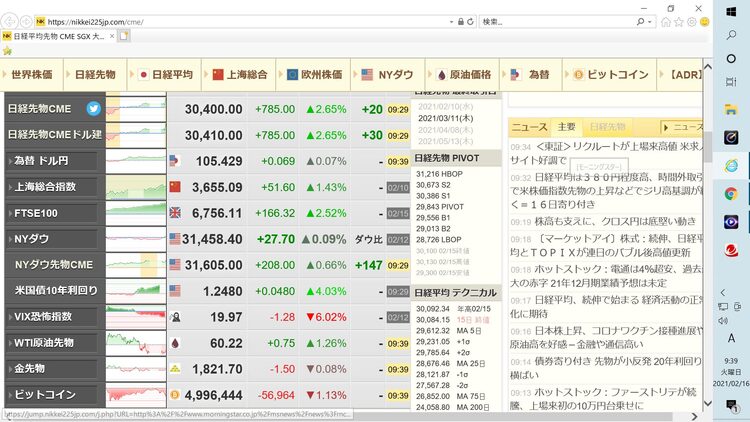The width and height of the screenshot is (750, 422).
Task: Refresh the page with the reload icon
Action: click(x=470, y=22)
